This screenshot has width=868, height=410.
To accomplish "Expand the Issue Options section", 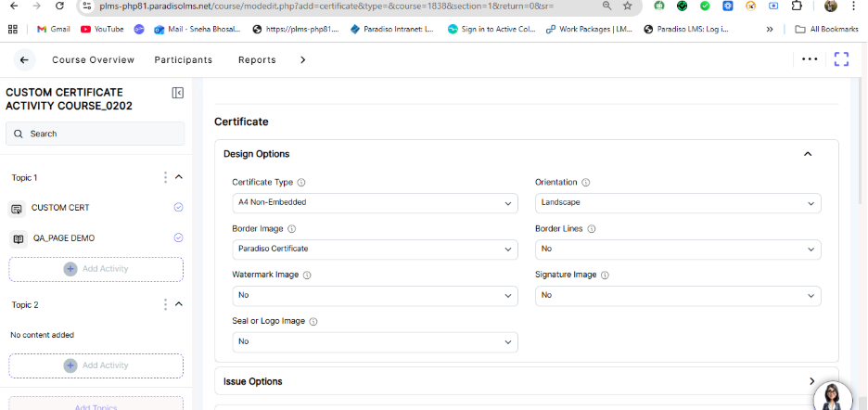I will point(811,381).
